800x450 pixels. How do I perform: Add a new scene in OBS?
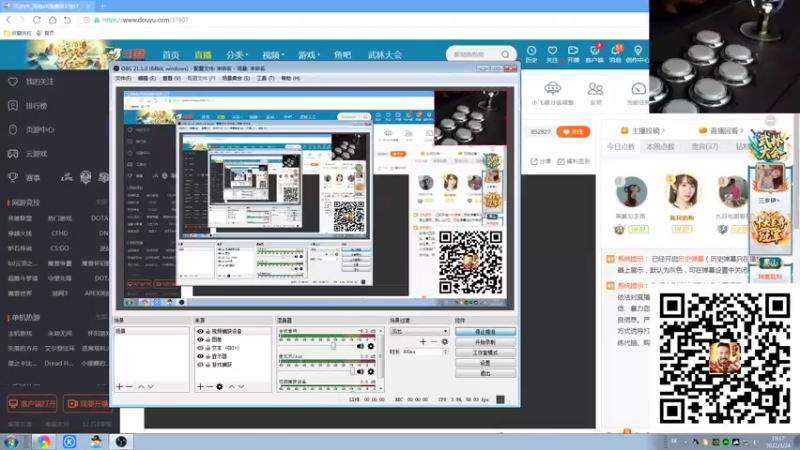tap(119, 387)
